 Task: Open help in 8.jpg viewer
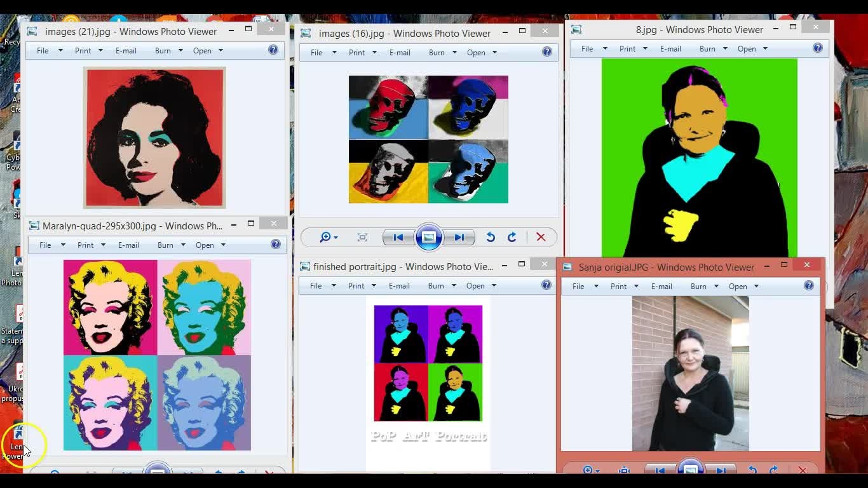coord(818,48)
